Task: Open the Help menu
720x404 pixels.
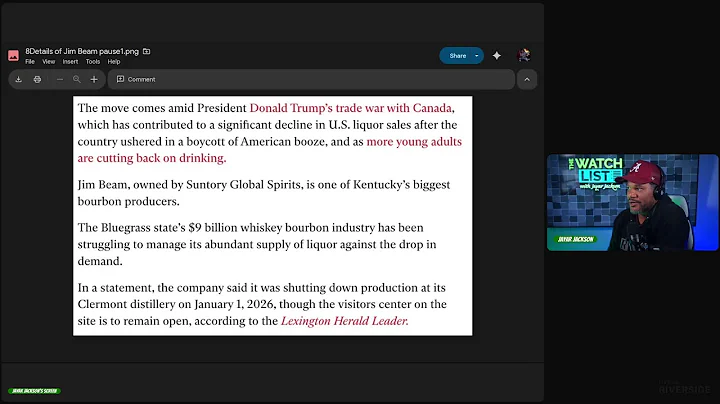Action: click(x=114, y=62)
